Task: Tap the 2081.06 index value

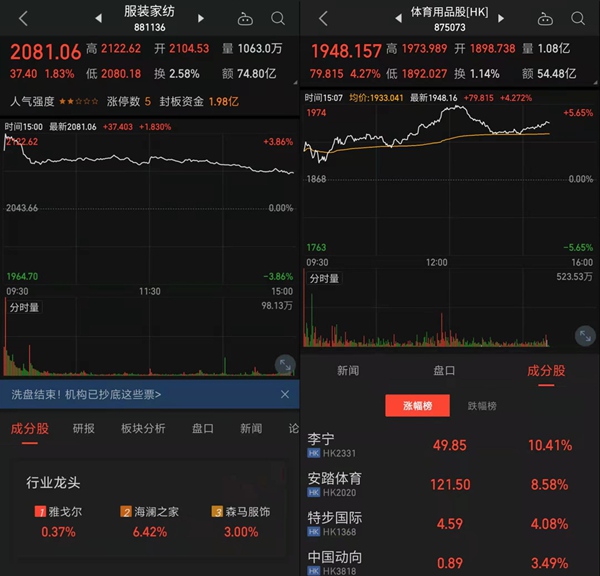Action: click(46, 52)
